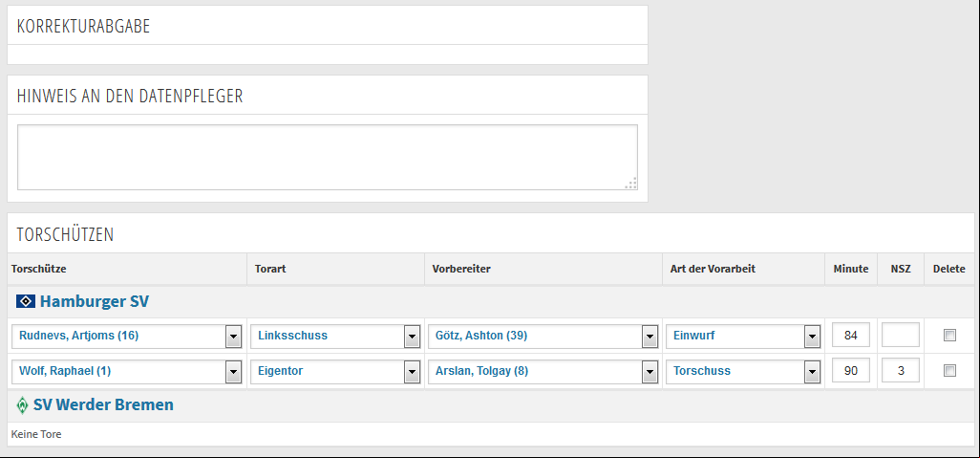The image size is (980, 458).
Task: Open the Eigentor goal type dropdown
Action: click(x=335, y=371)
